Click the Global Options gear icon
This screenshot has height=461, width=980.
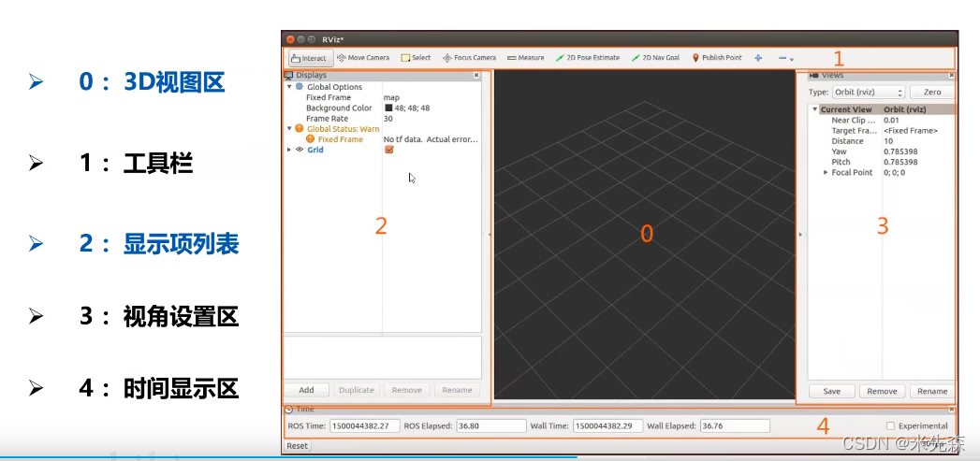coord(300,87)
